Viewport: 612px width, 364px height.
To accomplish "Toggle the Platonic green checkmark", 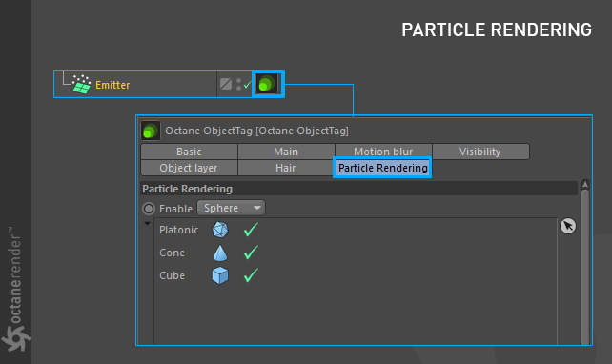I will tap(251, 230).
